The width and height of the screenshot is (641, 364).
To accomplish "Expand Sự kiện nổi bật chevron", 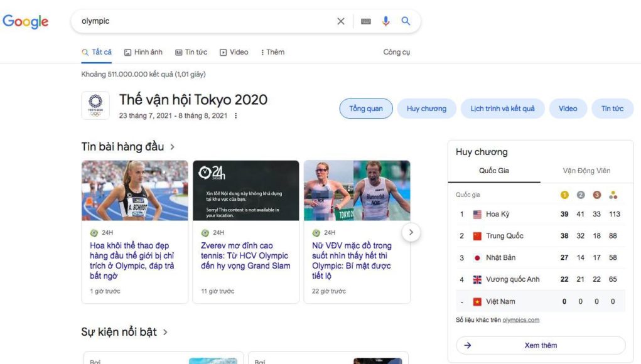I will click(x=165, y=332).
